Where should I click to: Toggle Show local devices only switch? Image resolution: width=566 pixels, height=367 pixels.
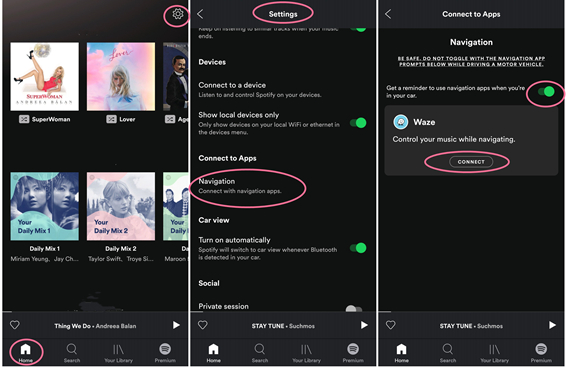pyautogui.click(x=358, y=123)
